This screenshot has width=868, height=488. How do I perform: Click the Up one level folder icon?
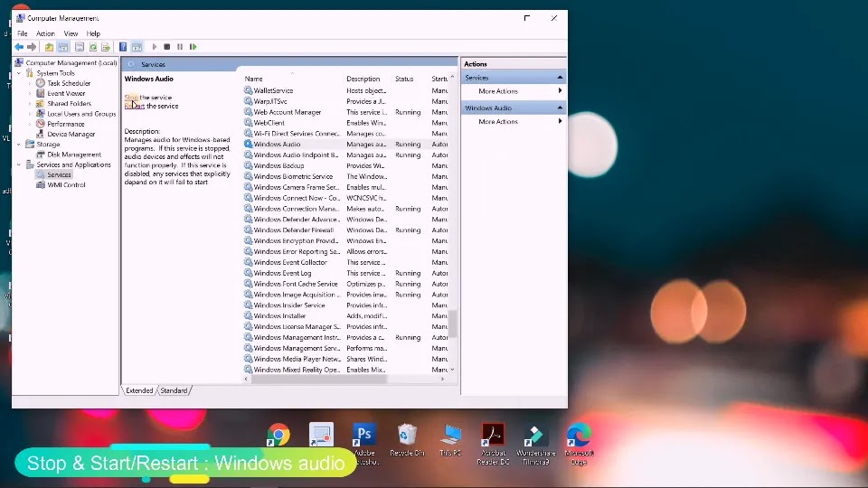point(49,47)
